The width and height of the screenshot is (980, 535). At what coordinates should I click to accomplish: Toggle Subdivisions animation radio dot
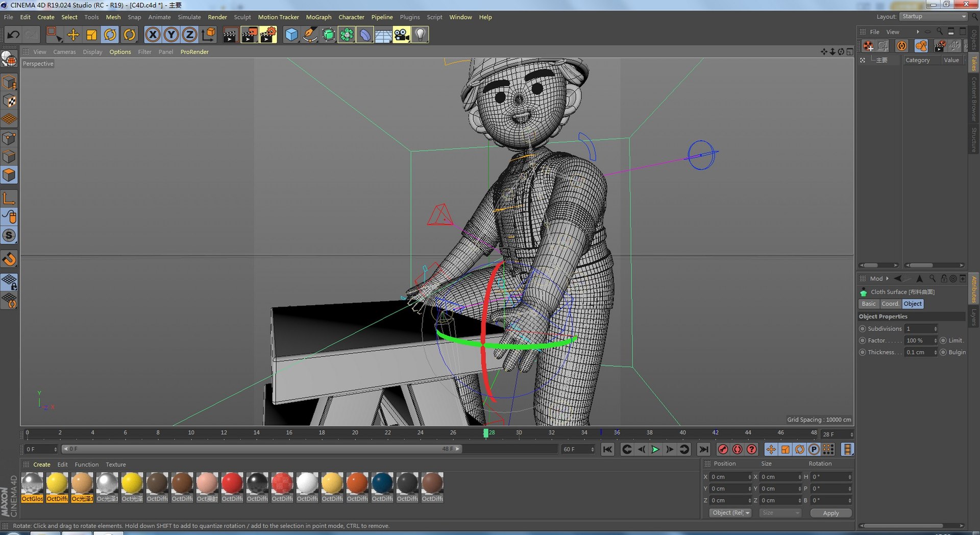click(x=863, y=329)
